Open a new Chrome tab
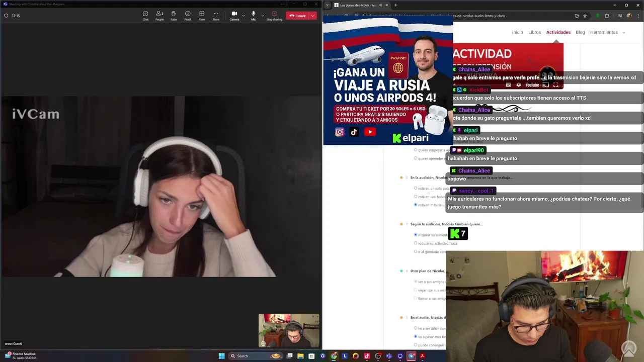The width and height of the screenshot is (644, 362). tap(395, 5)
